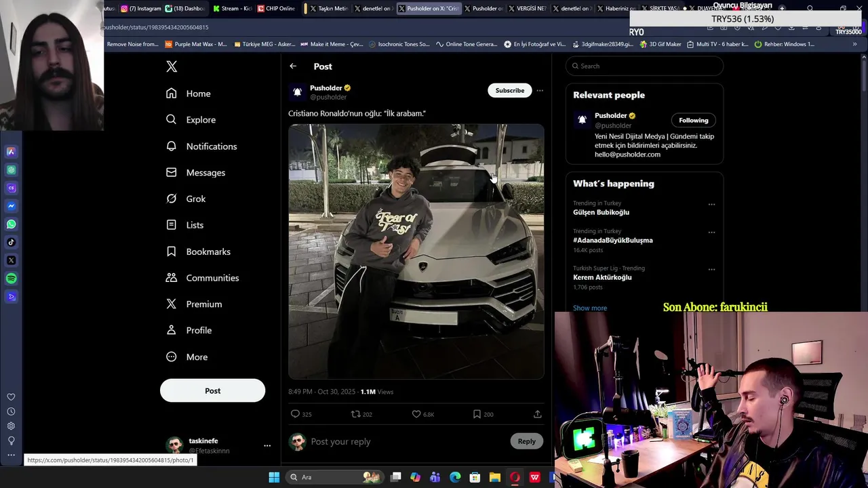Click the taskbar Ara search box
The width and height of the screenshot is (868, 488).
click(334, 477)
